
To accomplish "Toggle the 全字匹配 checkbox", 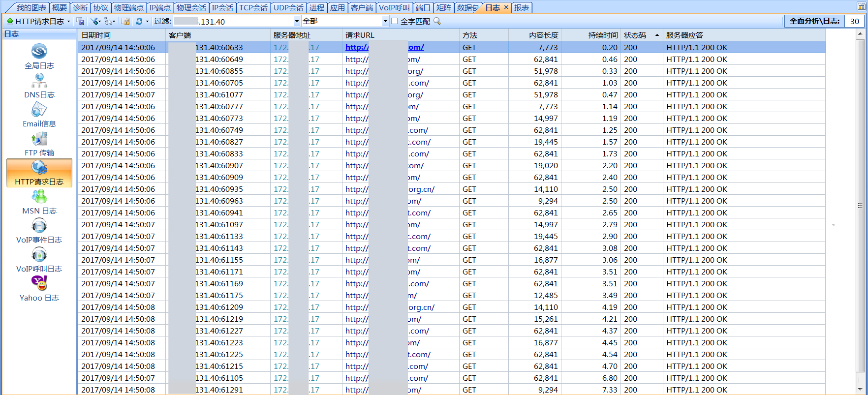I will pyautogui.click(x=394, y=21).
